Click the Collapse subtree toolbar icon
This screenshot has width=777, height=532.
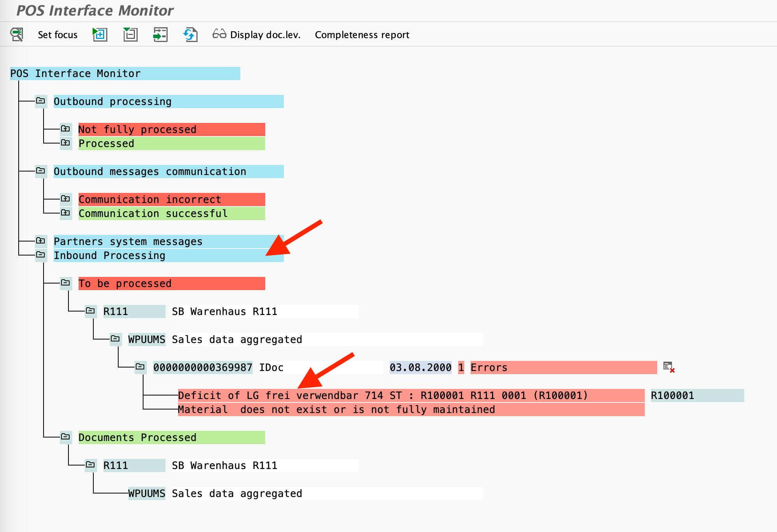click(x=130, y=35)
